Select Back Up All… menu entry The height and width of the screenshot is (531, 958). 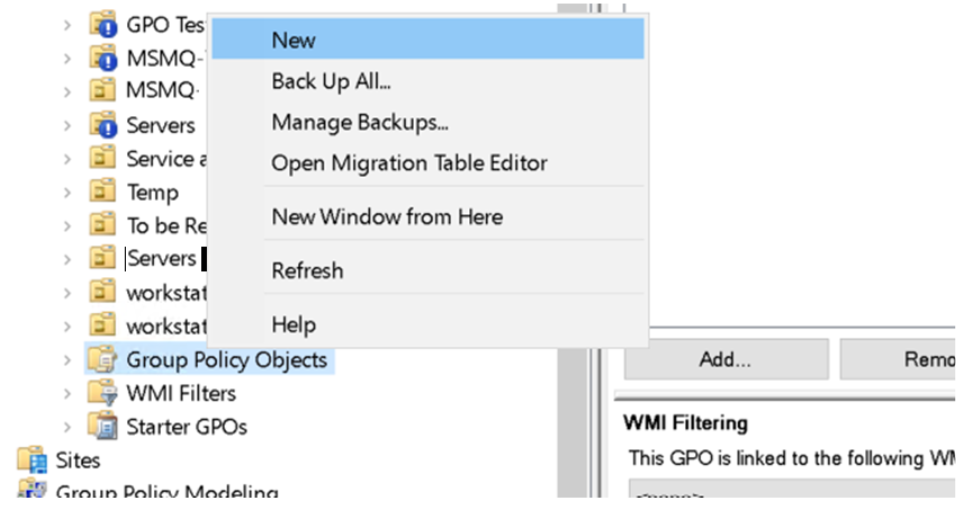click(x=331, y=82)
